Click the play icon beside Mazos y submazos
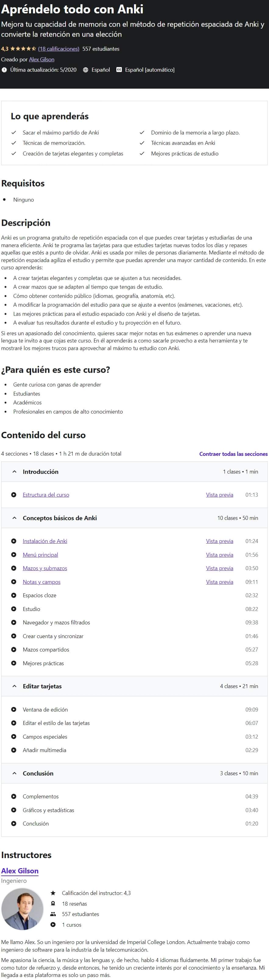 (x=14, y=568)
